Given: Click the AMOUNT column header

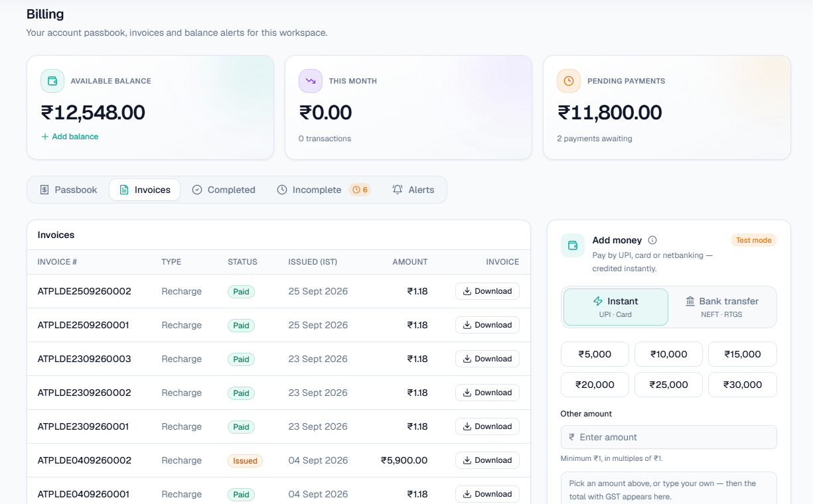Looking at the screenshot, I should (x=409, y=262).
